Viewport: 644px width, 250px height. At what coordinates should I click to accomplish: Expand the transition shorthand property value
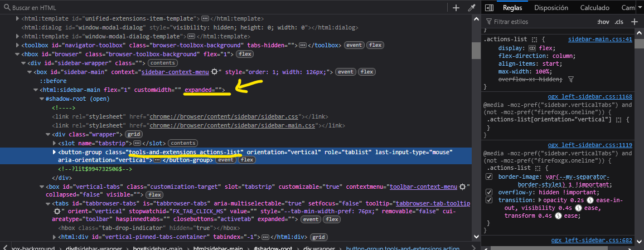pos(540,200)
